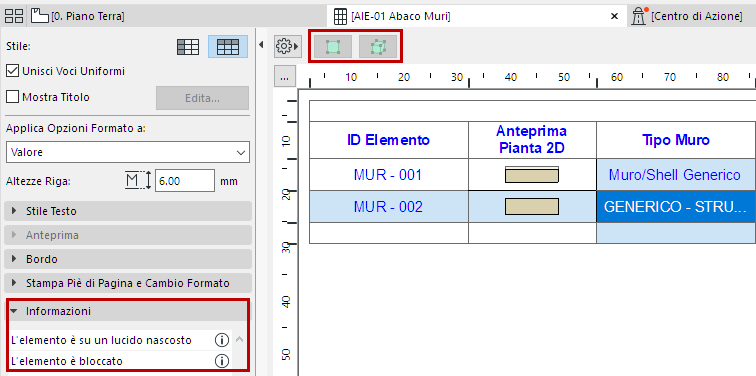Click the MUR - 002 wall preview thumbnail
Viewport: 756px width, 376px height.
click(x=532, y=207)
